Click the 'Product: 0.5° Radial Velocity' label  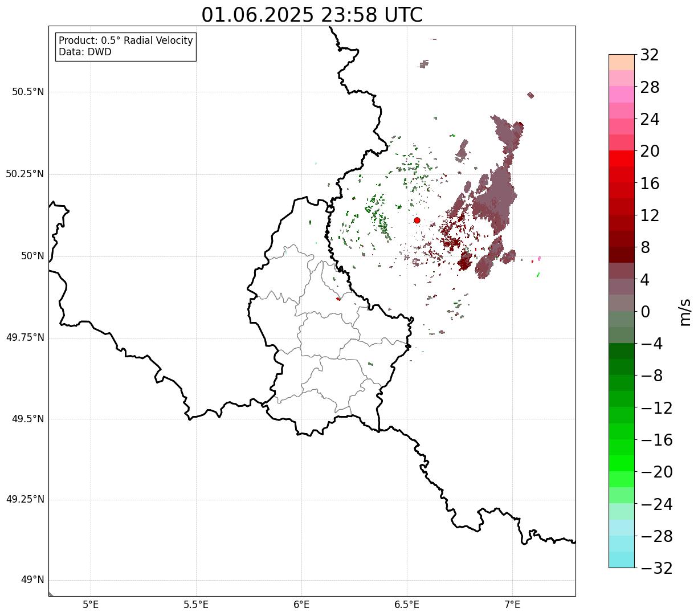126,41
